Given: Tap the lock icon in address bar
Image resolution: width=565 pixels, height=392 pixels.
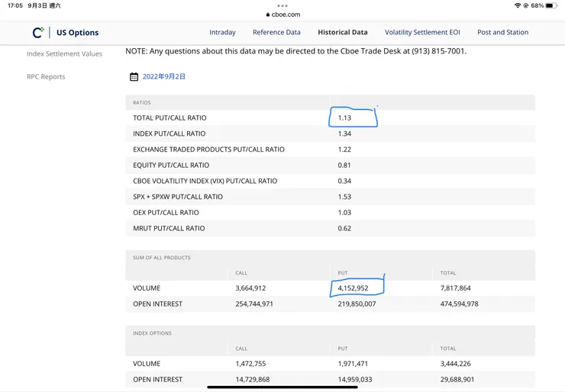Looking at the screenshot, I should click(x=268, y=14).
